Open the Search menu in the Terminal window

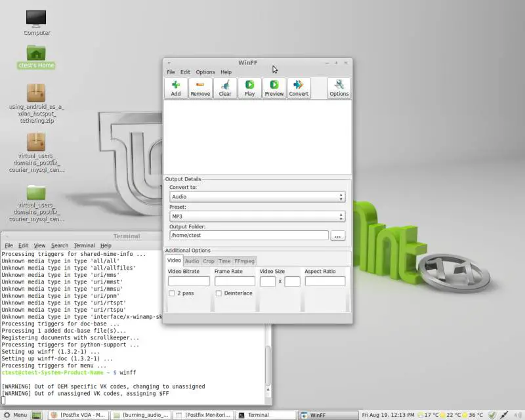(60, 245)
